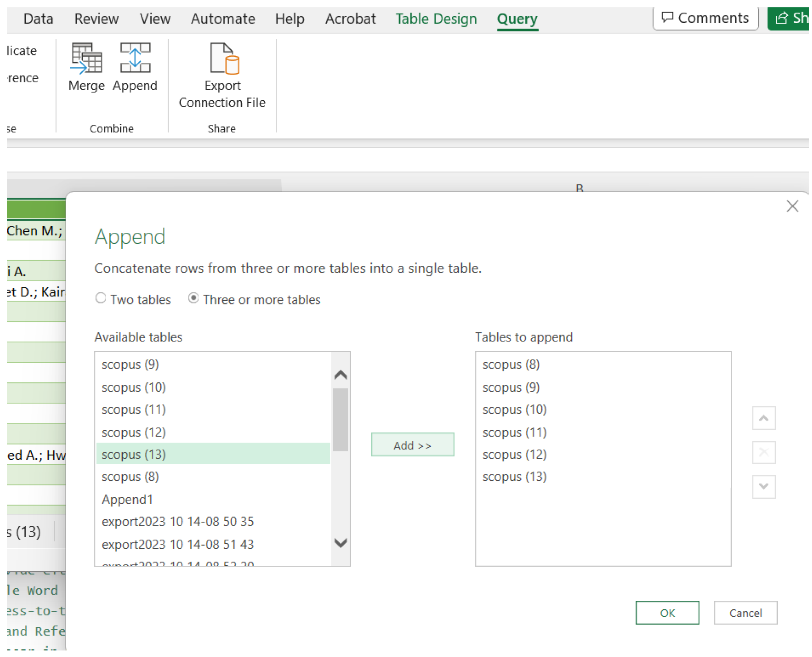Remove selected table X button
The image size is (812, 657).
763,452
